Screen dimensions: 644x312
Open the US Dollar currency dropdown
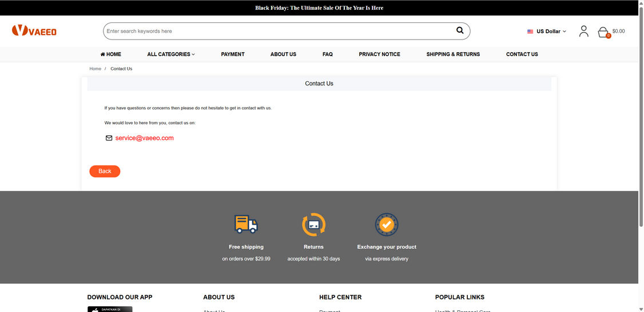[547, 31]
